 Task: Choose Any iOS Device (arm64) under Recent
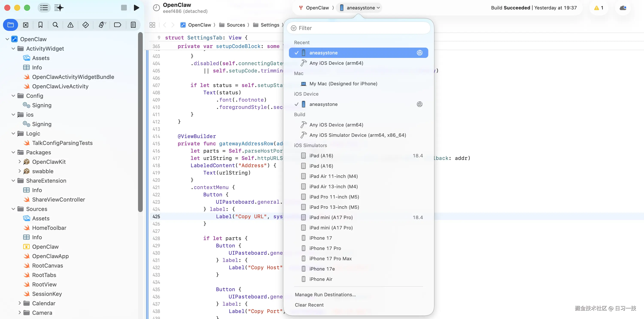tap(358, 63)
